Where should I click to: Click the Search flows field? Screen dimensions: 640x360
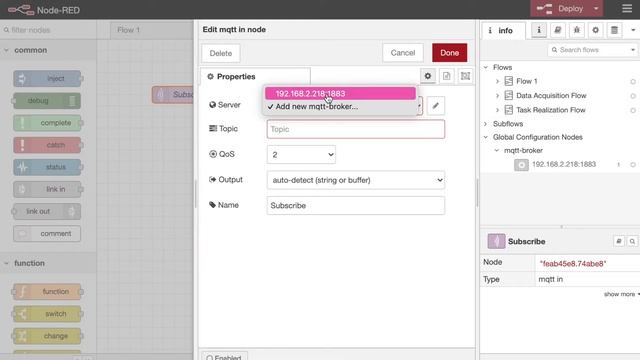[x=589, y=50]
